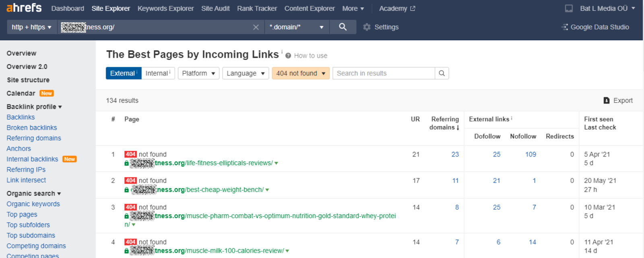Open Keywords Explorer from top menu
This screenshot has height=258, width=644.
click(x=165, y=8)
